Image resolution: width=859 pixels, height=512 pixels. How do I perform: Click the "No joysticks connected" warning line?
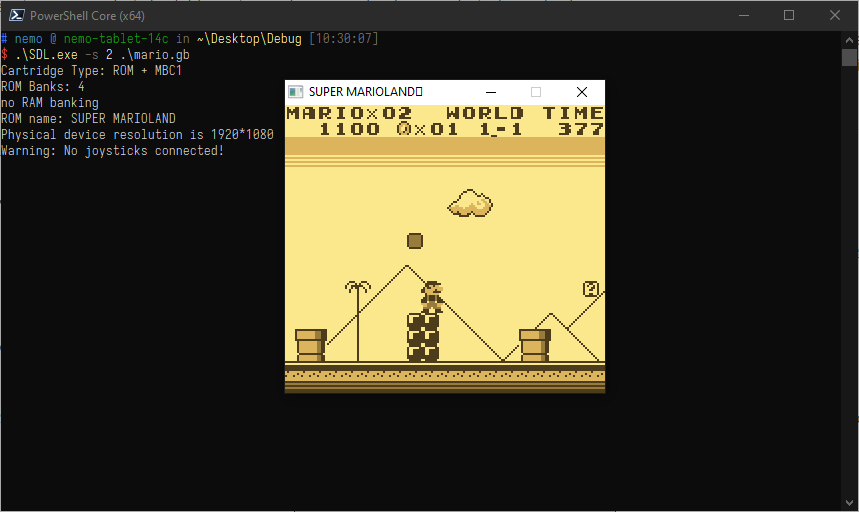tap(112, 150)
